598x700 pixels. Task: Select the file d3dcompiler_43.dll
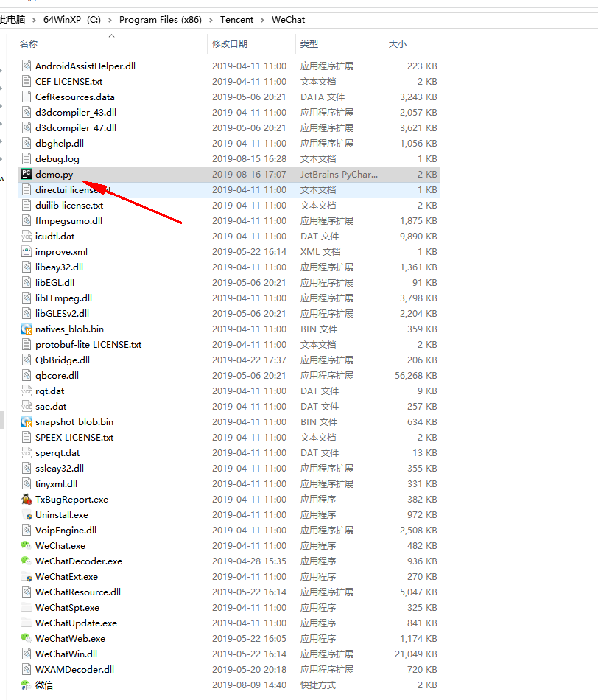click(76, 113)
